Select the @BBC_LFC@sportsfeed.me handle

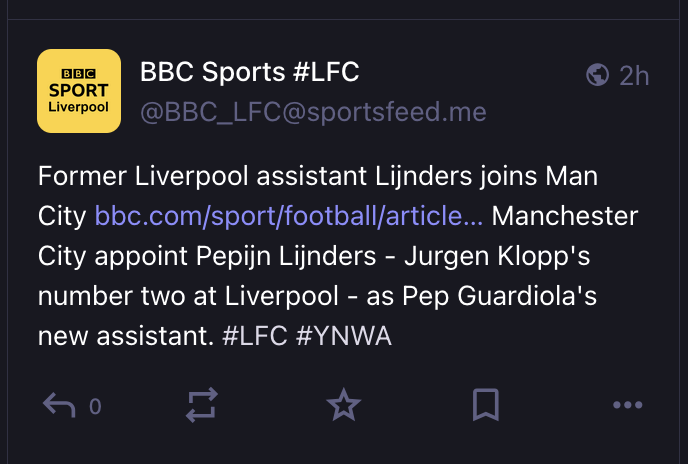coord(313,112)
